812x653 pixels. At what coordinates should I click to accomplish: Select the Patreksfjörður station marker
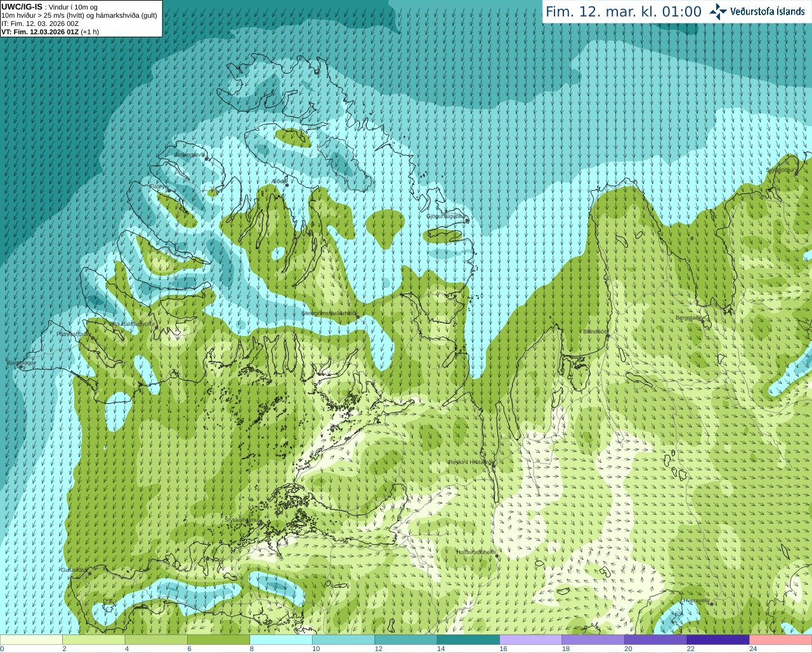93,338
